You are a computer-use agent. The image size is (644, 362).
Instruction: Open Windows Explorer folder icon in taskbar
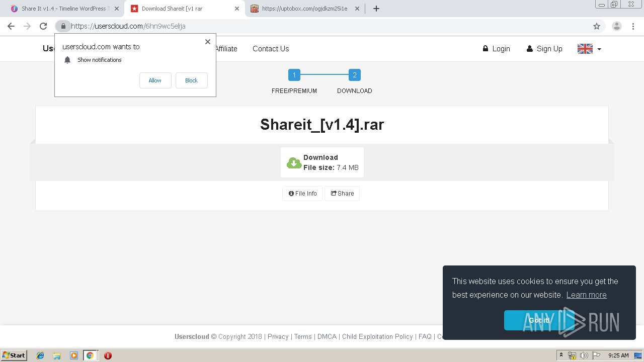tap(57, 355)
